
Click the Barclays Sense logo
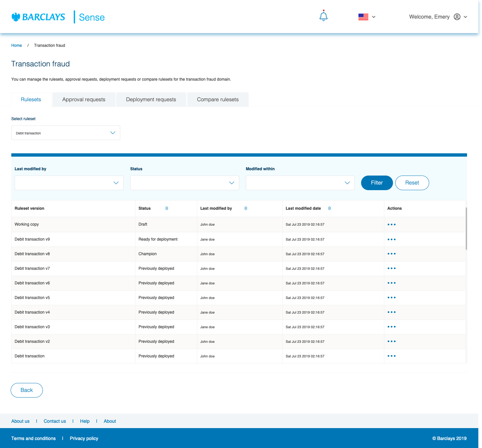point(58,17)
